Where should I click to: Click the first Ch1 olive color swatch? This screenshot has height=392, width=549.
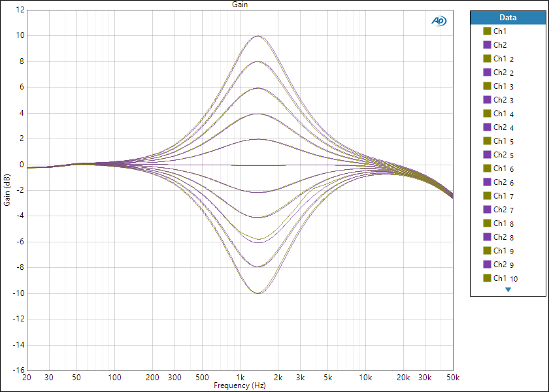[487, 31]
